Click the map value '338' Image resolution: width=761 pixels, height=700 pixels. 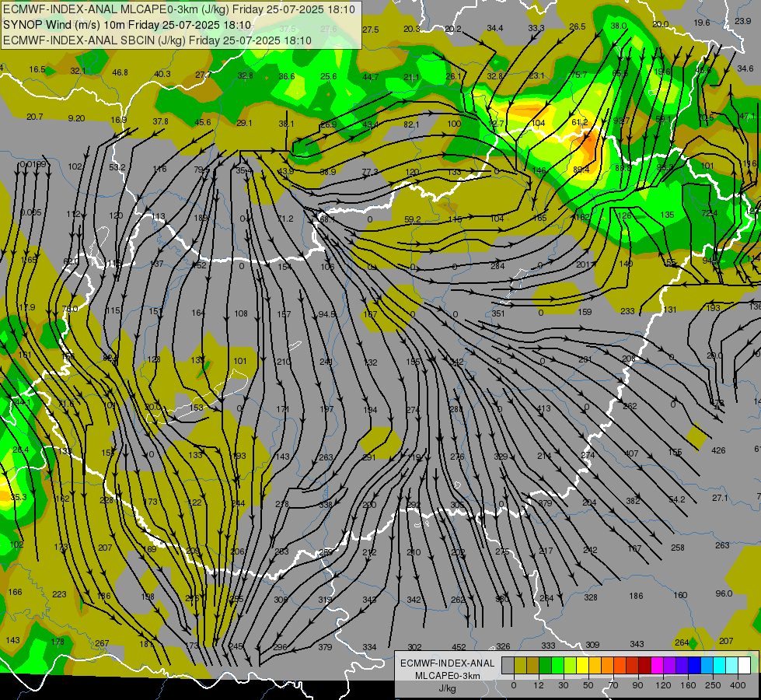coord(326,504)
